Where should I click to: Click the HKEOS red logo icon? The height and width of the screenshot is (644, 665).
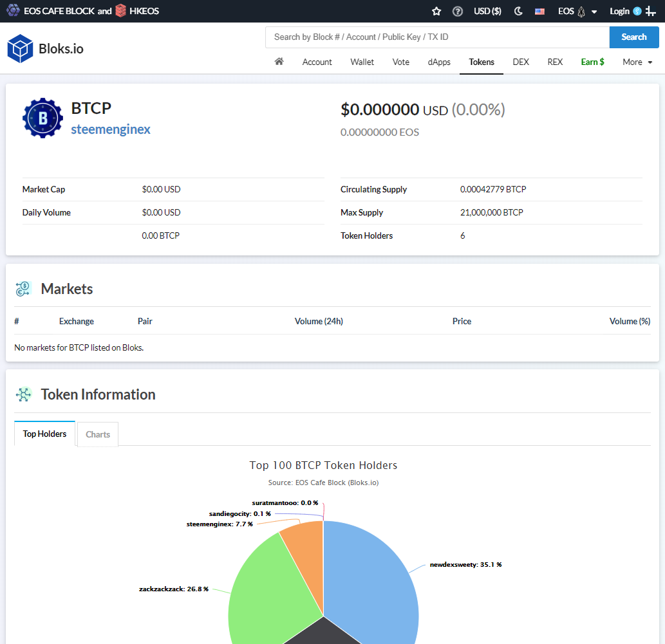coord(121,10)
